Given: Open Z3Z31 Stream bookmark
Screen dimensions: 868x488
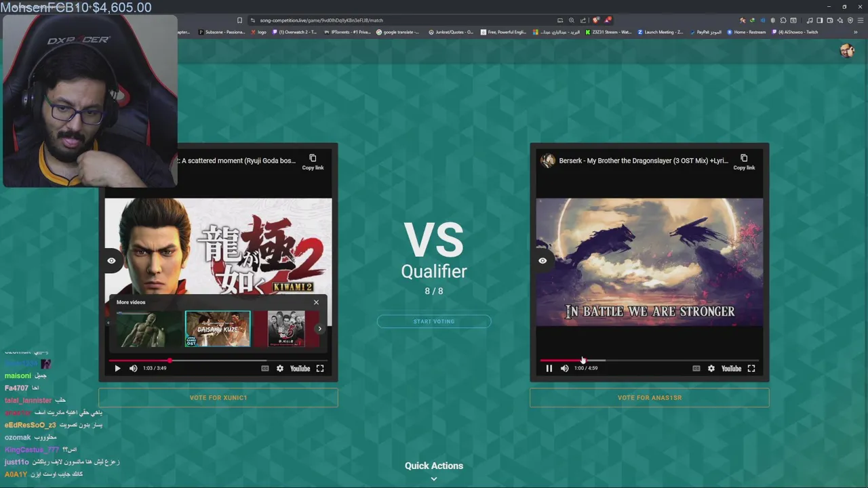Looking at the screenshot, I should click(x=608, y=32).
